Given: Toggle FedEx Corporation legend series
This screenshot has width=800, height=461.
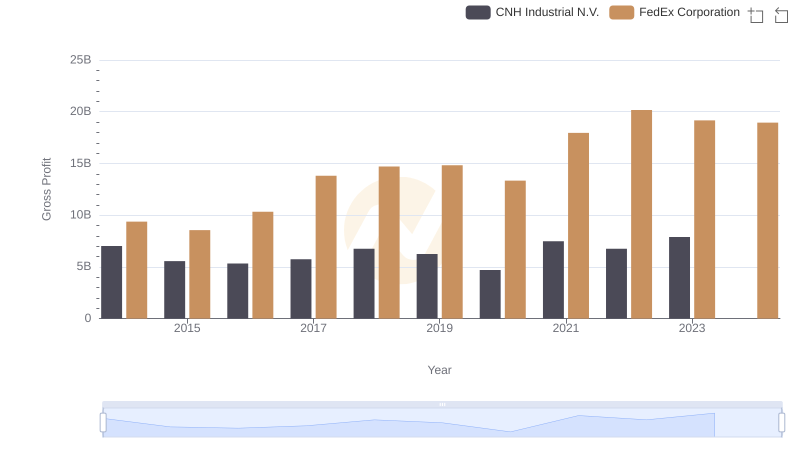Looking at the screenshot, I should point(674,12).
